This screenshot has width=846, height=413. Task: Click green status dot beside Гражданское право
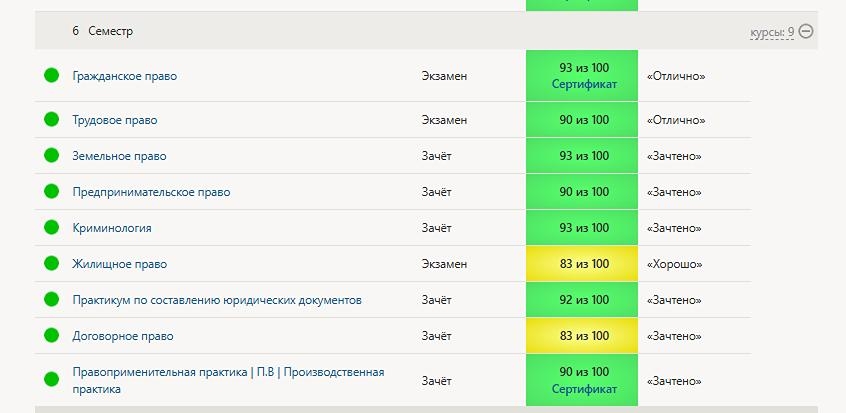[52, 76]
